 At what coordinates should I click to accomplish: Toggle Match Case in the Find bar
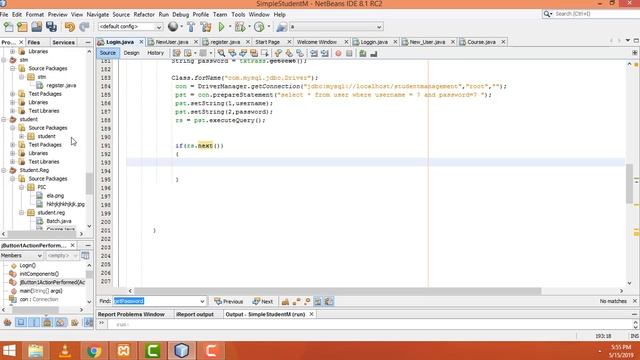tap(285, 301)
